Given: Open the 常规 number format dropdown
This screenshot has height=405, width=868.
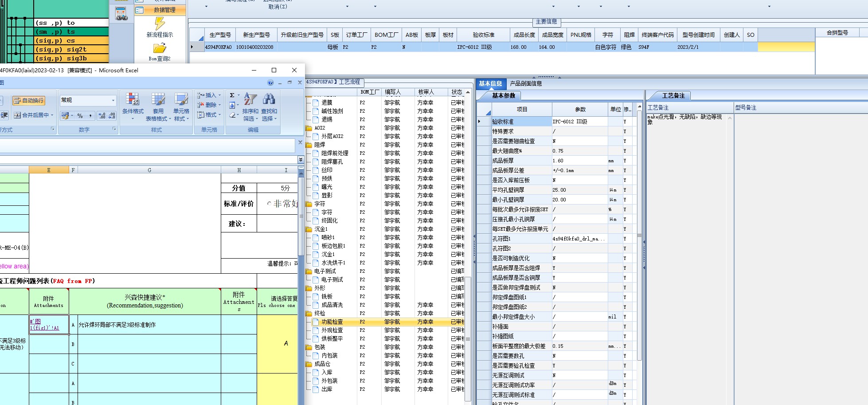Looking at the screenshot, I should [113, 100].
